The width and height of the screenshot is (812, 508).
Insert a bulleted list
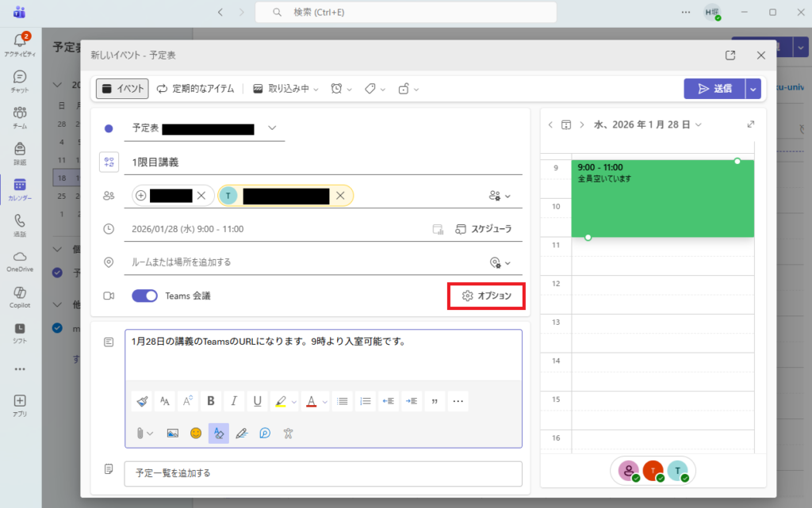343,401
